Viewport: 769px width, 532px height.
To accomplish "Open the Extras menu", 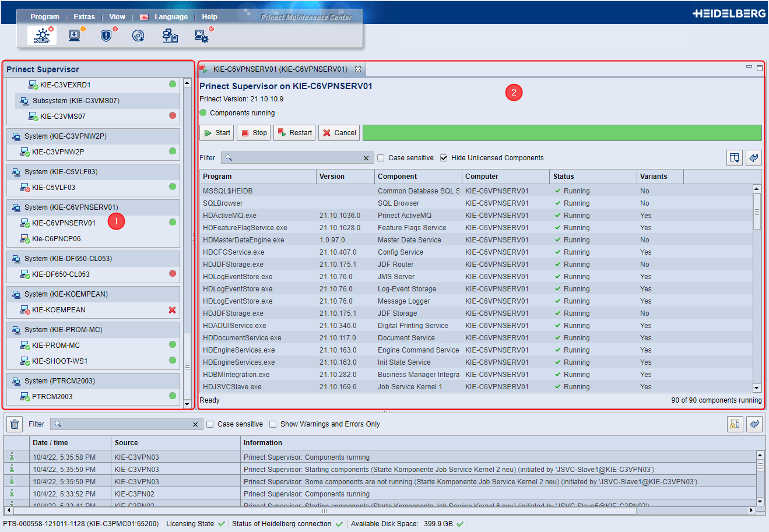I will 84,16.
